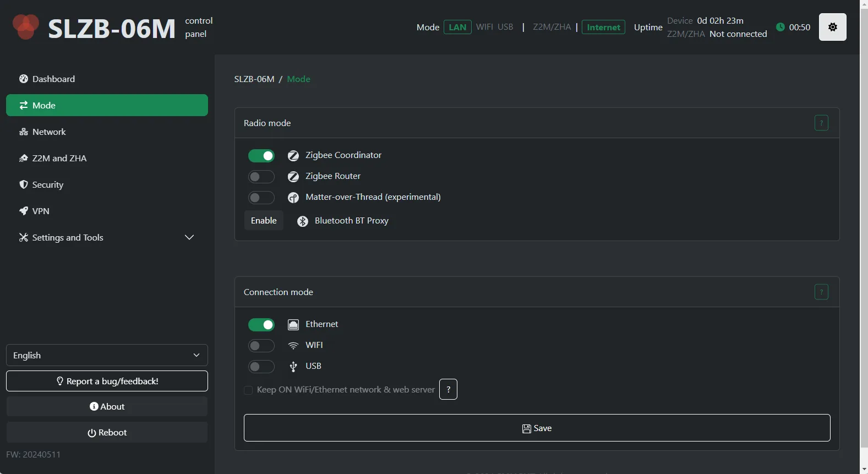Click the SLZB-06M logo icon
Viewport: 868px width, 474px height.
(25, 27)
